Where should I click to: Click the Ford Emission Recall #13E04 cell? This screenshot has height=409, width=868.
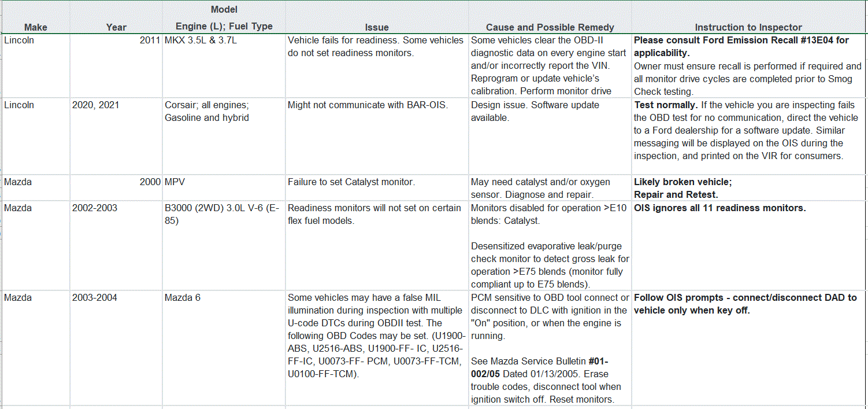[x=748, y=65]
